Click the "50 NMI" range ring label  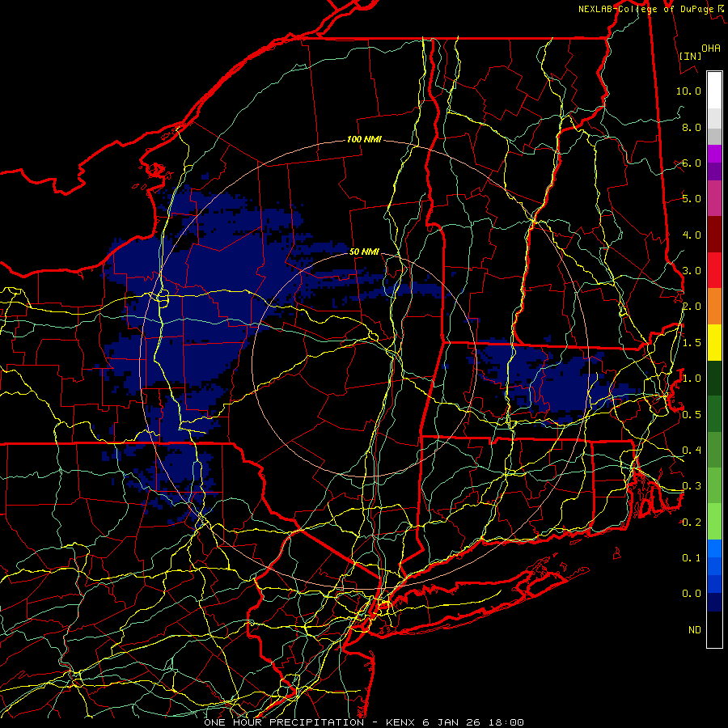point(364,252)
